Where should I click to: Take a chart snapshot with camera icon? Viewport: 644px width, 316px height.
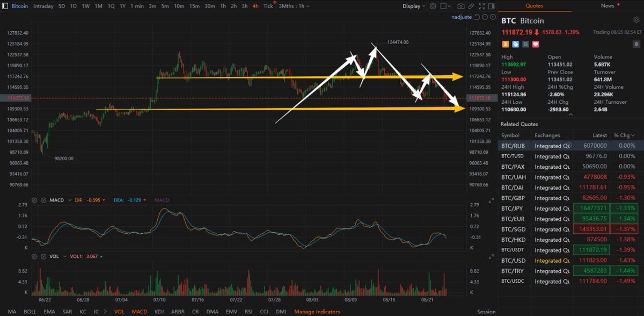[x=461, y=6]
